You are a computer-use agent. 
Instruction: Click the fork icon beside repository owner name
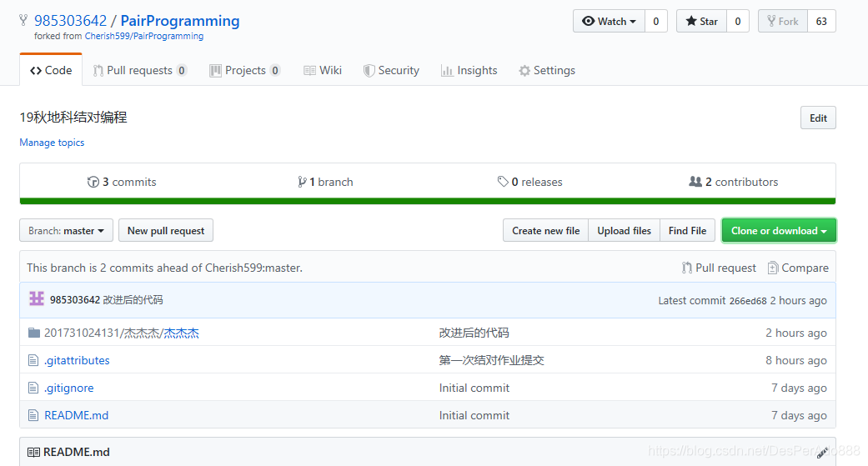pos(23,21)
